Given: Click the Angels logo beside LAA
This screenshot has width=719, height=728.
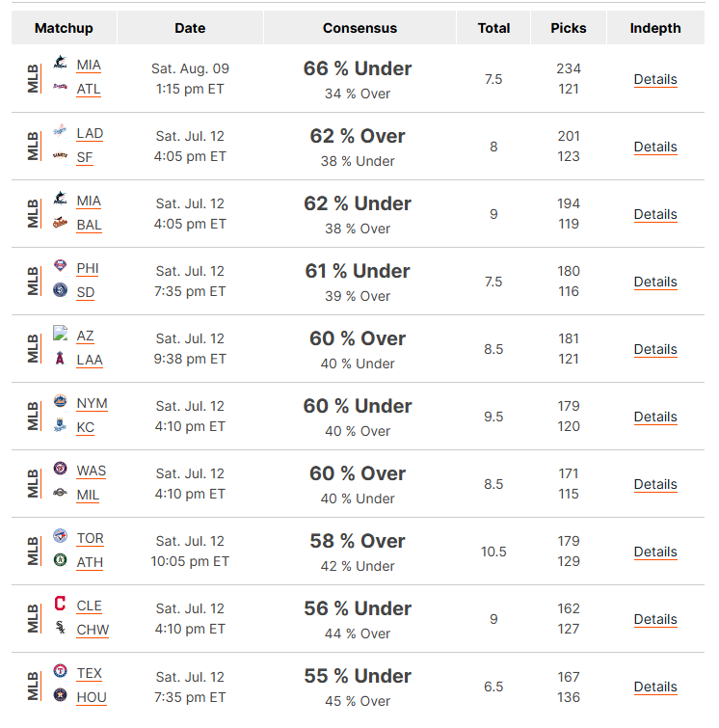Looking at the screenshot, I should (60, 358).
